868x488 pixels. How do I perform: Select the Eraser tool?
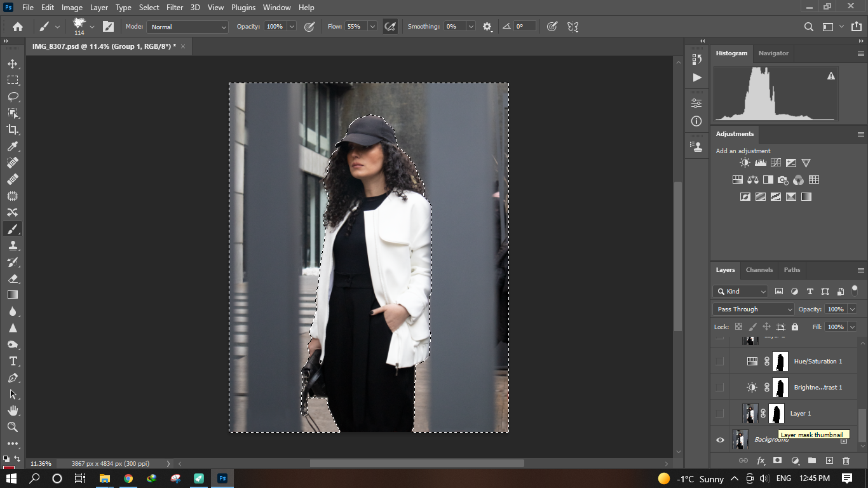(x=13, y=278)
